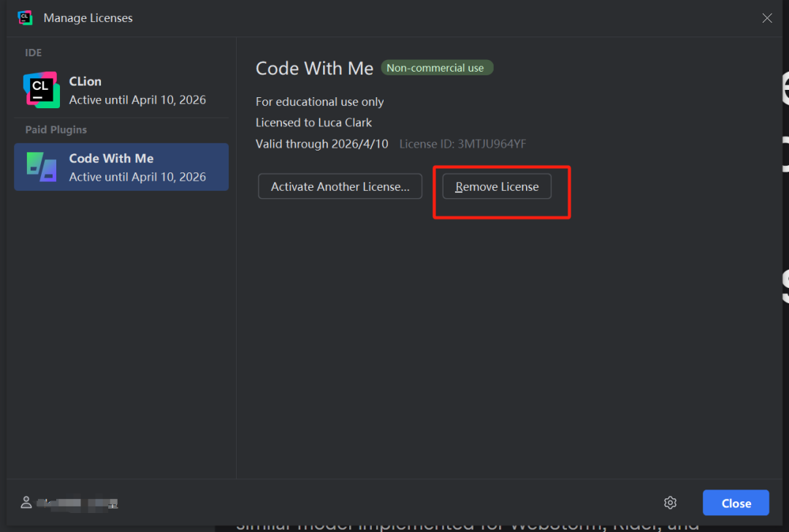Click the blurred account name at bottom
Image resolution: width=789 pixels, height=532 pixels.
point(77,503)
